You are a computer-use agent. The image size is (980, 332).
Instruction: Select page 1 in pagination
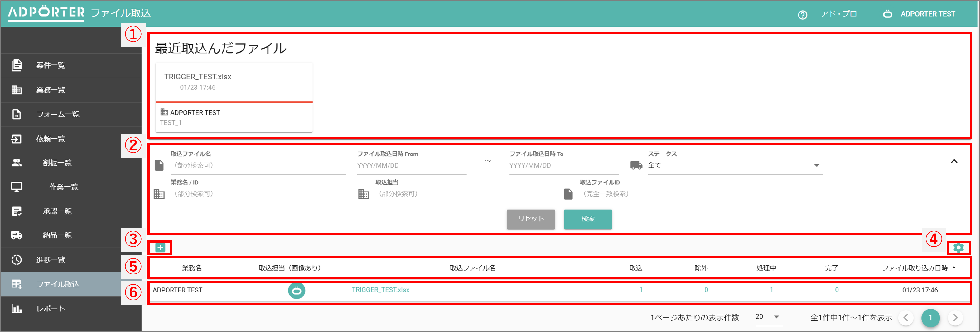tap(930, 318)
